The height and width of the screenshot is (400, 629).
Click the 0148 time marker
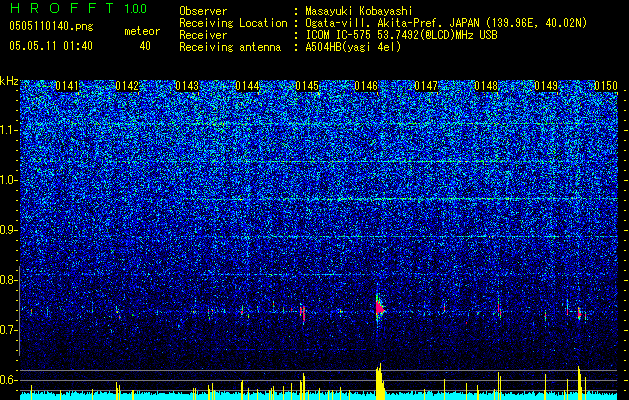click(486, 86)
